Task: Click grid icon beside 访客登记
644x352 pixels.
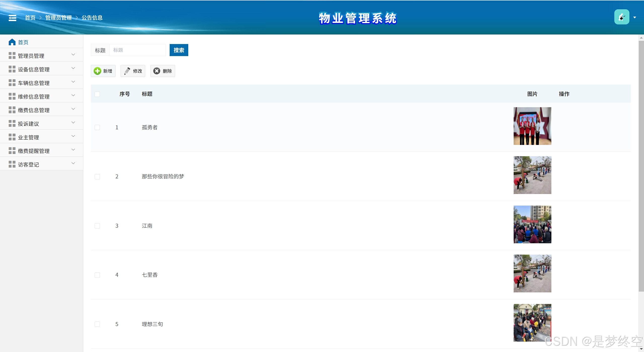Action: click(x=12, y=164)
